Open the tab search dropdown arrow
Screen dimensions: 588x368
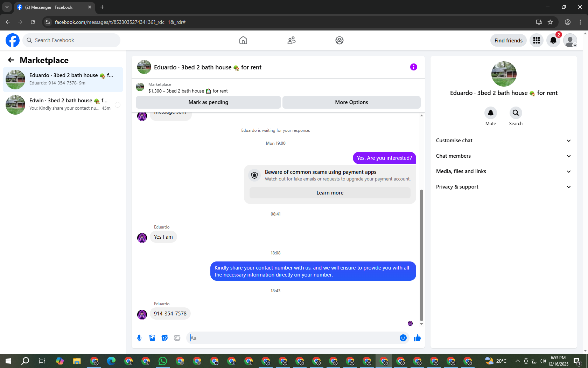[x=7, y=7]
